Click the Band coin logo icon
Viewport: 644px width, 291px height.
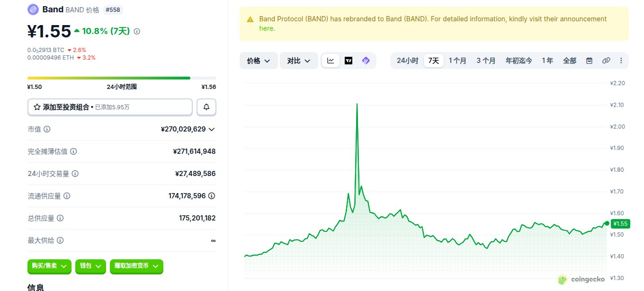[x=33, y=9]
